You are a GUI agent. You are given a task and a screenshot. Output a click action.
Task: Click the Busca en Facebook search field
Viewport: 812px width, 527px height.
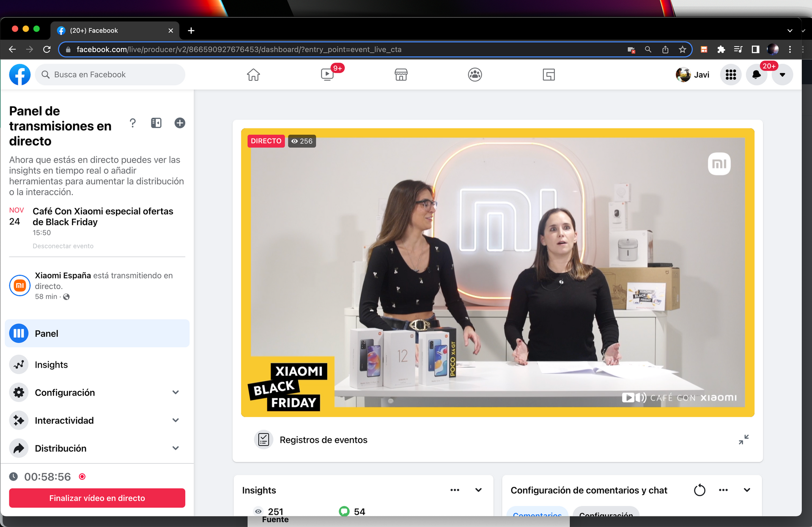[x=110, y=75]
